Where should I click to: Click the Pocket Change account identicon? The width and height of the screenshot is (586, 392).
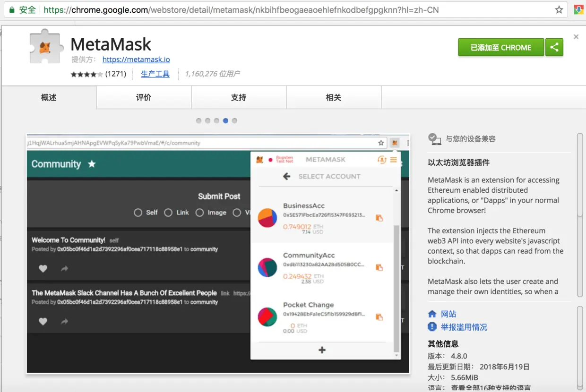click(267, 317)
